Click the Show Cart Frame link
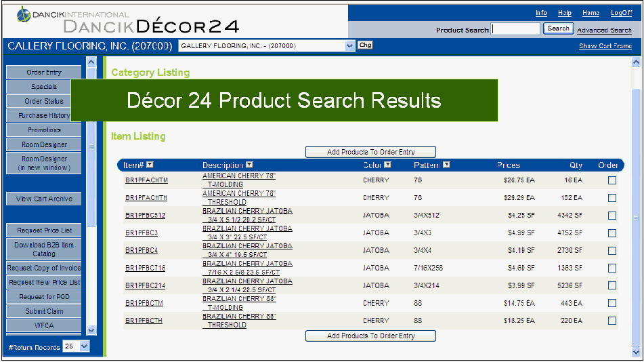Screen dimensions: 644x362 coord(605,46)
